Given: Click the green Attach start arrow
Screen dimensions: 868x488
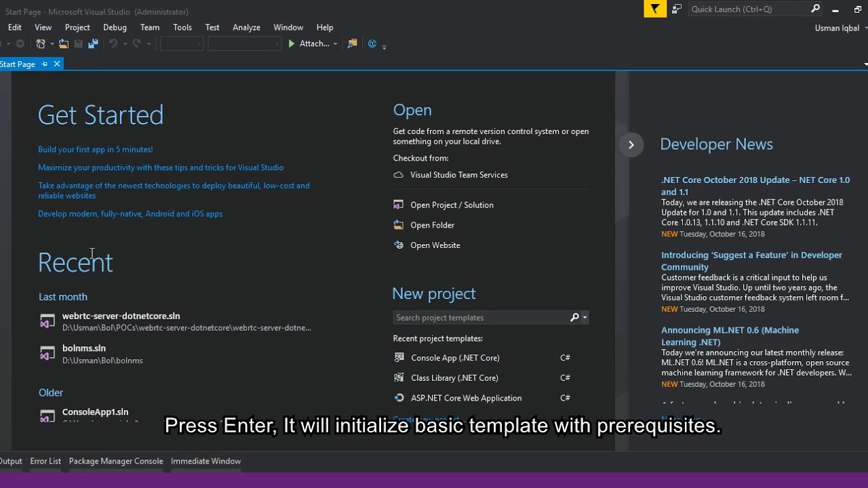Looking at the screenshot, I should 292,43.
